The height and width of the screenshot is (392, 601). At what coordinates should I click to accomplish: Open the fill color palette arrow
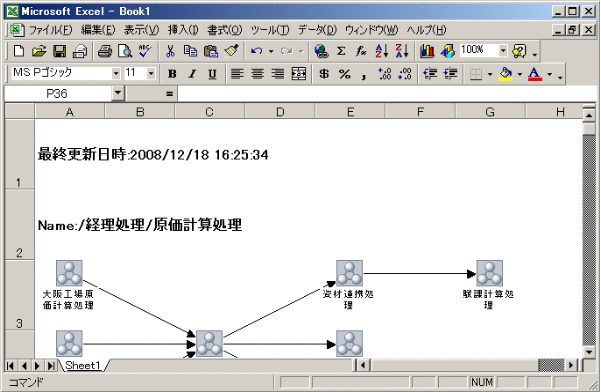[520, 74]
